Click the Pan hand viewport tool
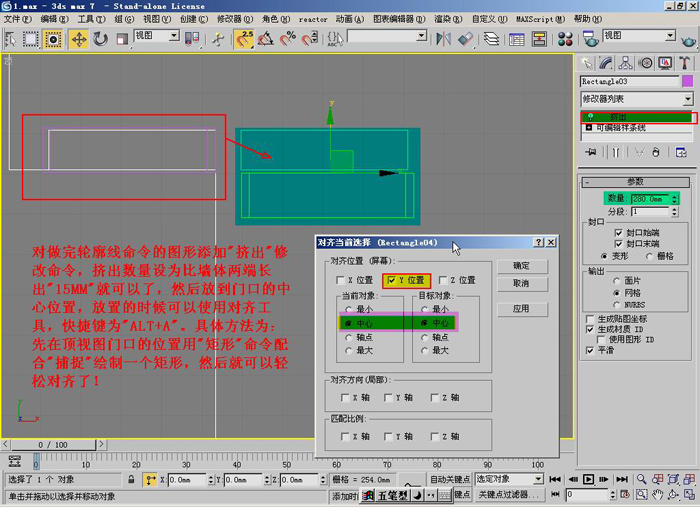This screenshot has width=700, height=507. (658, 495)
